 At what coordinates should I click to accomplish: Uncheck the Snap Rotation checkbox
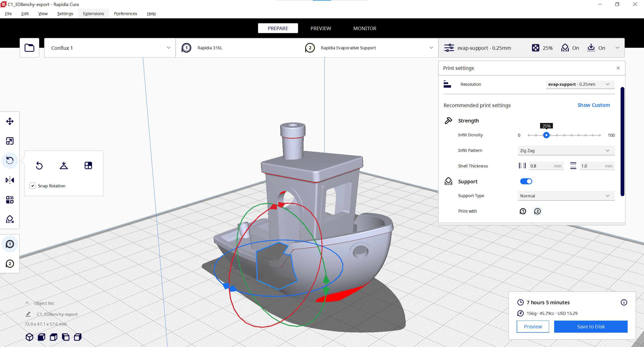point(33,186)
